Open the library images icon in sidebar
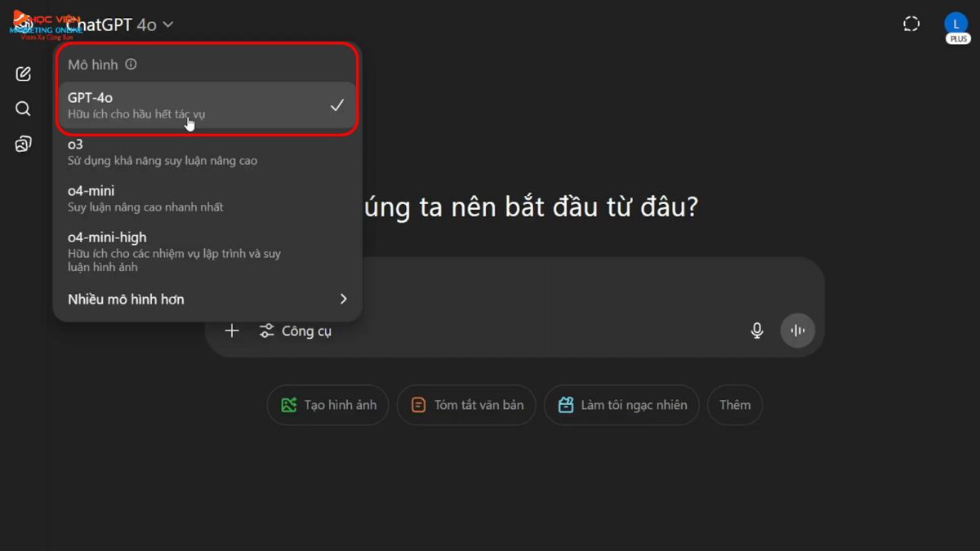The height and width of the screenshot is (551, 980). pos(23,144)
